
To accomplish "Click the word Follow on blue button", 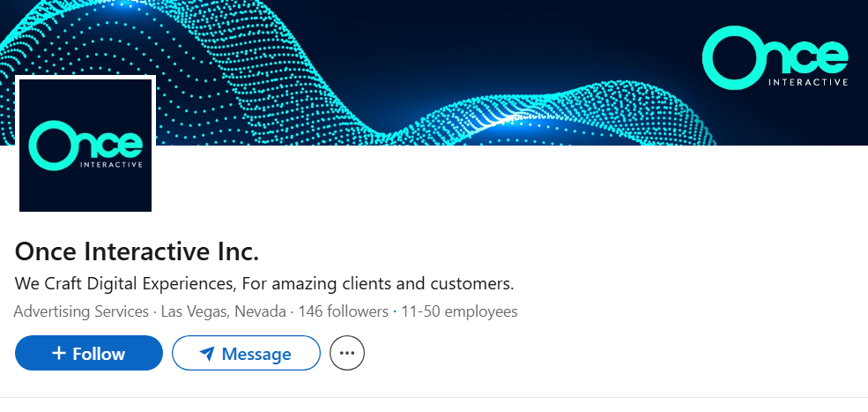I will pyautogui.click(x=99, y=354).
